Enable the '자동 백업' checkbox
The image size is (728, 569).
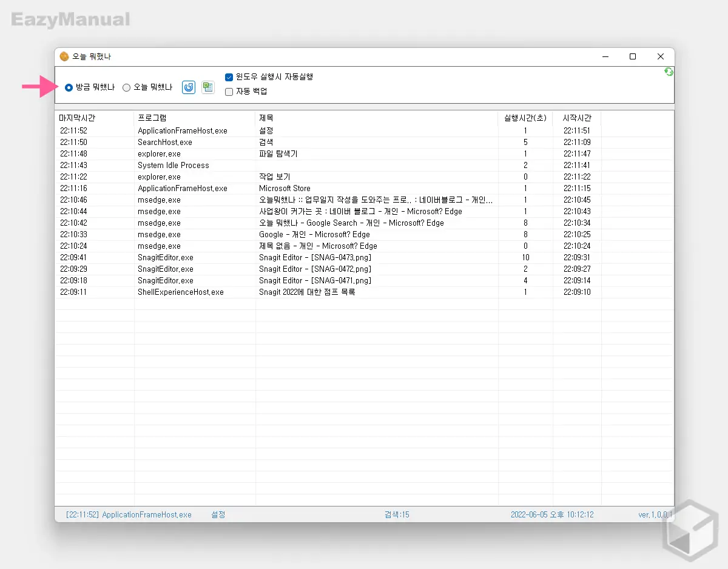tap(229, 92)
